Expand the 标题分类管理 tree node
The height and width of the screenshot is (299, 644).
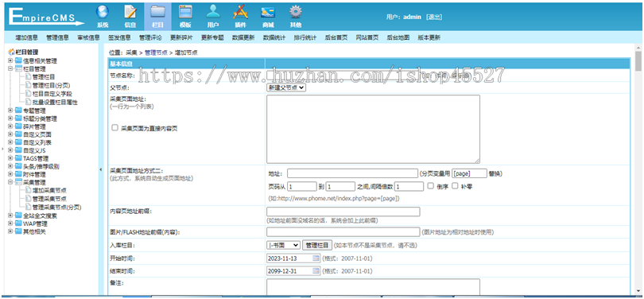(x=10, y=118)
